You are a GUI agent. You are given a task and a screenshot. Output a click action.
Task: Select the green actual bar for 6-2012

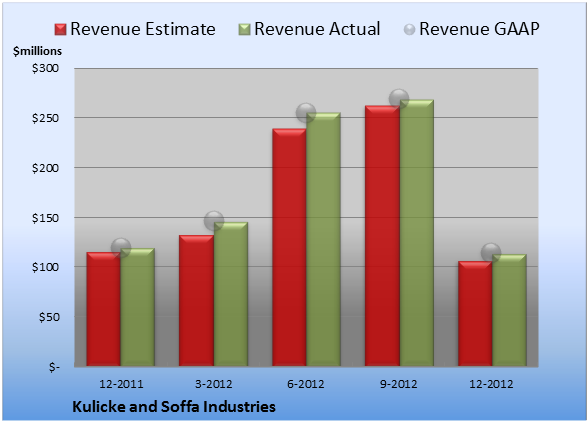point(323,239)
